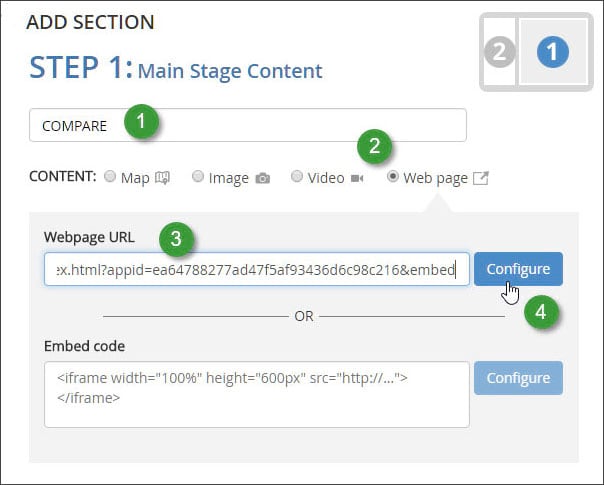The image size is (604, 485).
Task: Select the Map content radio button
Action: click(x=110, y=177)
